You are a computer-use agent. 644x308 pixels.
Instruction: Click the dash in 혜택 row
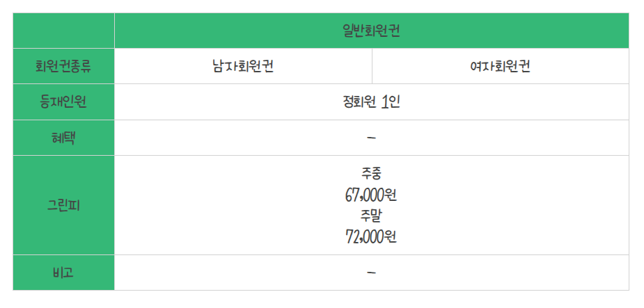(x=371, y=138)
